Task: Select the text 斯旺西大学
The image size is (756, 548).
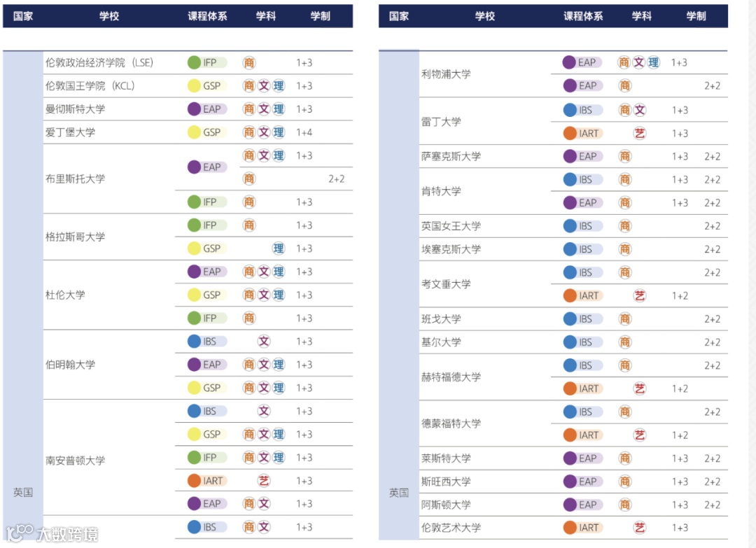Action: pos(446,482)
